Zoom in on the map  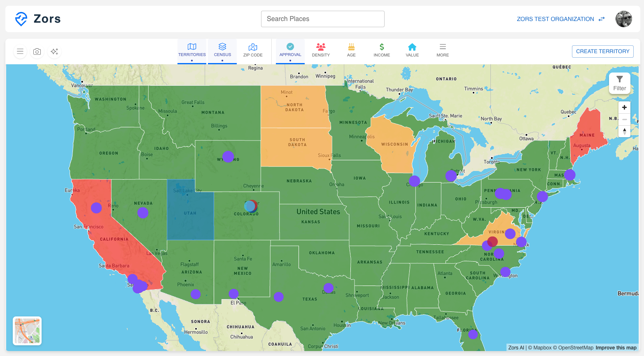point(624,108)
